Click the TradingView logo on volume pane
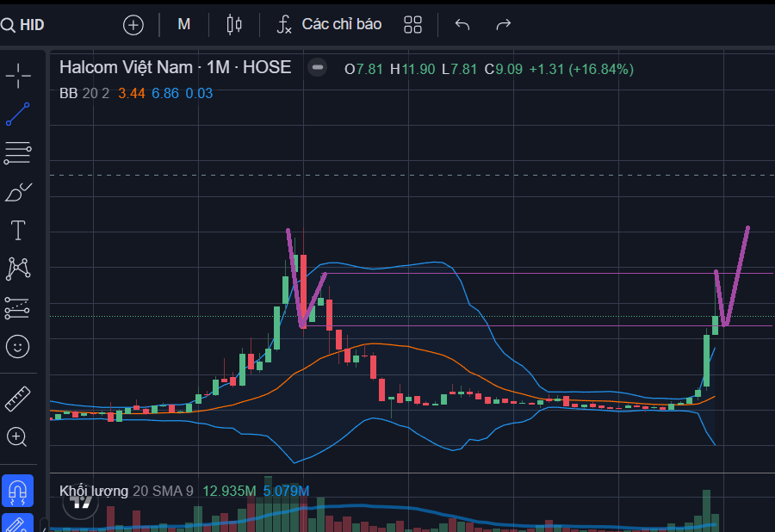 coord(81,503)
